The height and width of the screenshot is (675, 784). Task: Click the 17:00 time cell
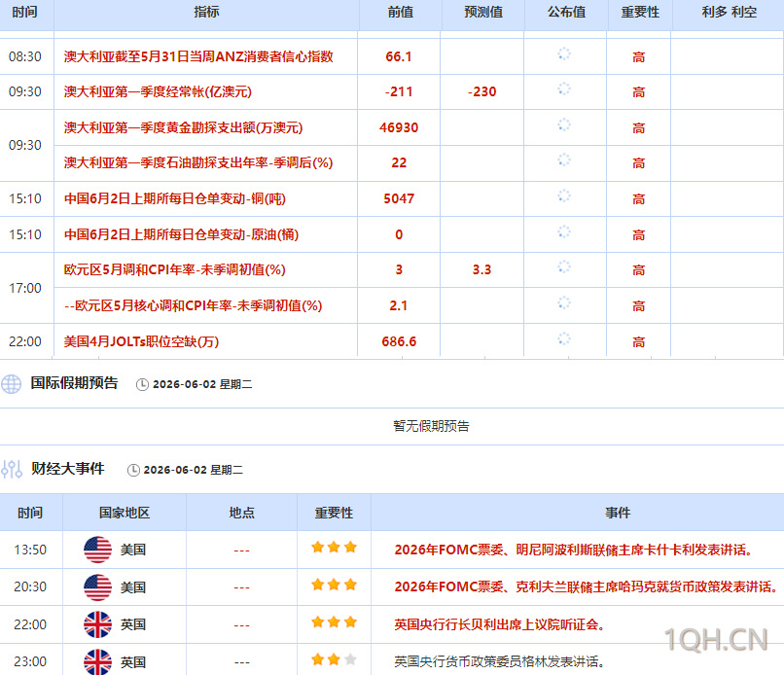click(x=25, y=288)
